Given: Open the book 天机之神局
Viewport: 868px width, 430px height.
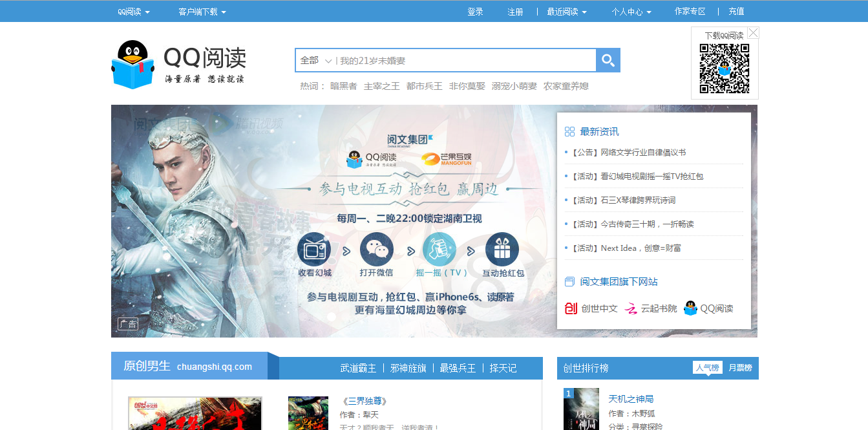Looking at the screenshot, I should tap(631, 399).
